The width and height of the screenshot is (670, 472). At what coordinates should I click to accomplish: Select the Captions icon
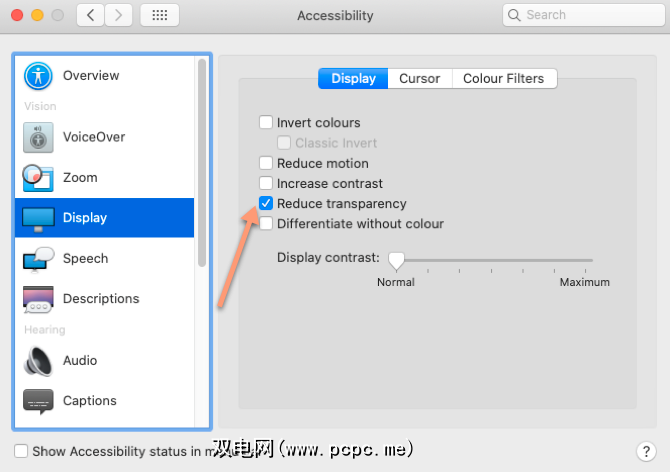[x=38, y=401]
